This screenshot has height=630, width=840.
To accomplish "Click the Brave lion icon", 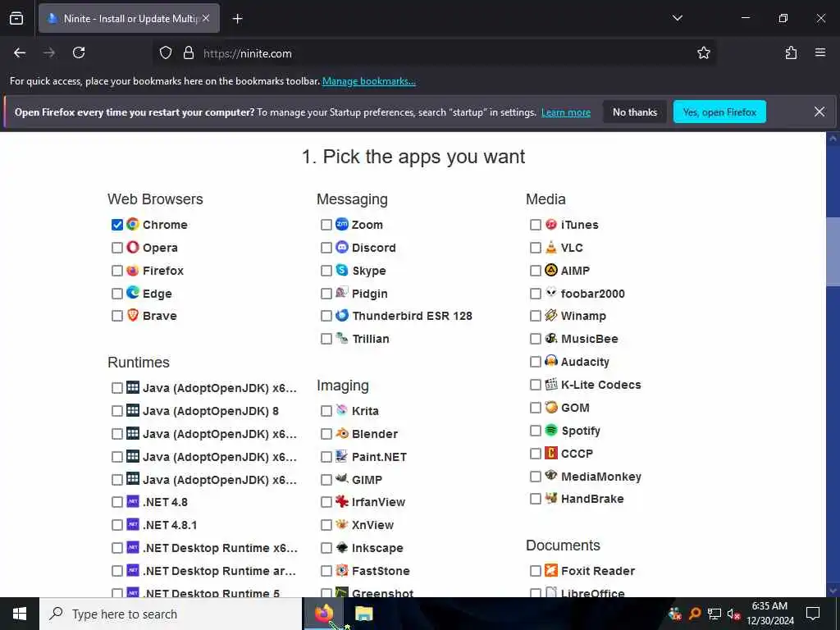I will 132,315.
